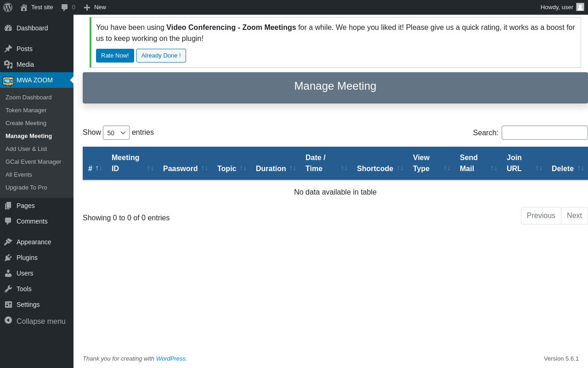Open the Create Meeting submenu item
Image resolution: width=588 pixels, height=368 pixels.
tap(26, 123)
